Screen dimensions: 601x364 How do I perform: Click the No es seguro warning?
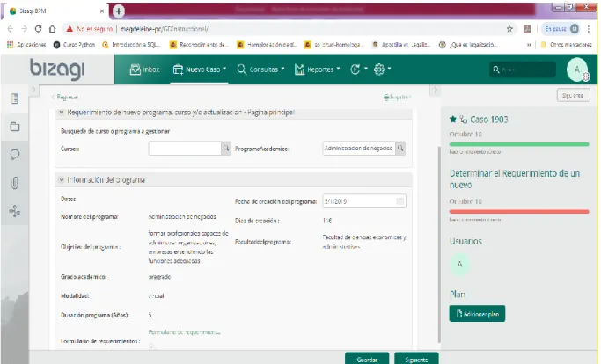click(89, 29)
